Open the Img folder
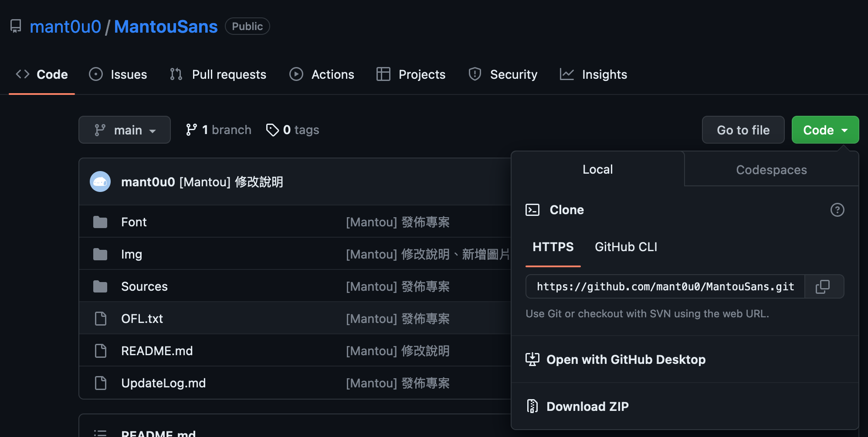 click(x=132, y=254)
